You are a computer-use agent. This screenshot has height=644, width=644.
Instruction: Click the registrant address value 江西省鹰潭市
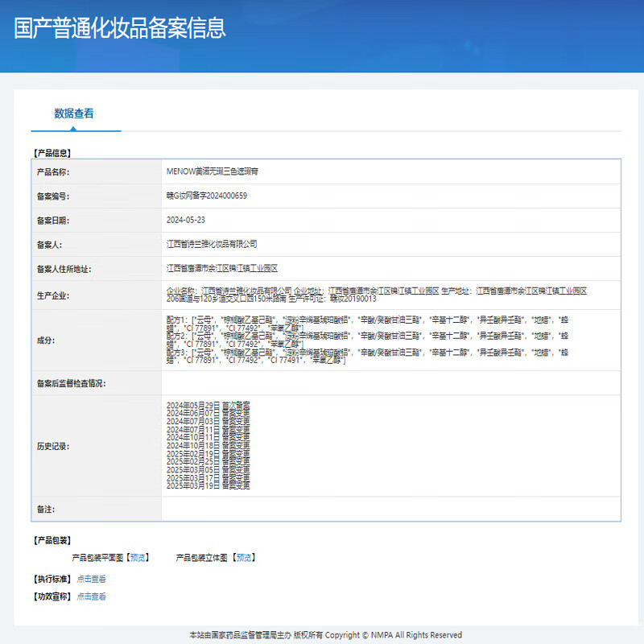221,268
